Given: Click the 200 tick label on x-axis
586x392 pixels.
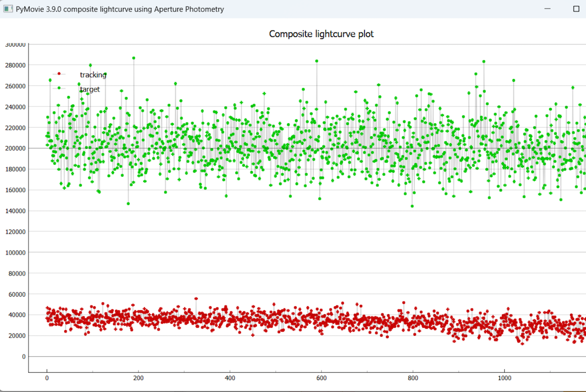Looking at the screenshot, I should click(x=138, y=377).
